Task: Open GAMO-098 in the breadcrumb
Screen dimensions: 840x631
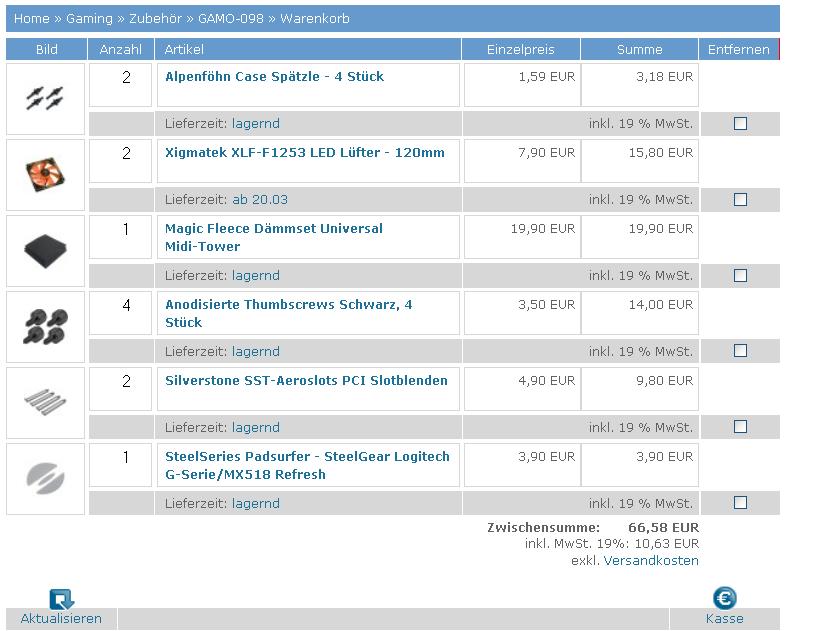Action: coord(231,19)
